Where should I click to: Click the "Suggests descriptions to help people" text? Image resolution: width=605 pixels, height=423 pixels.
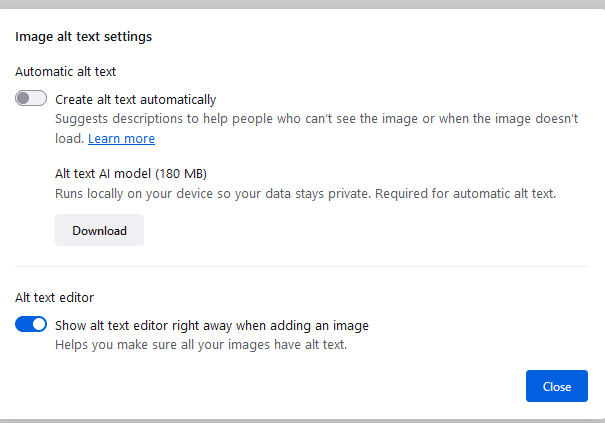pyautogui.click(x=170, y=119)
